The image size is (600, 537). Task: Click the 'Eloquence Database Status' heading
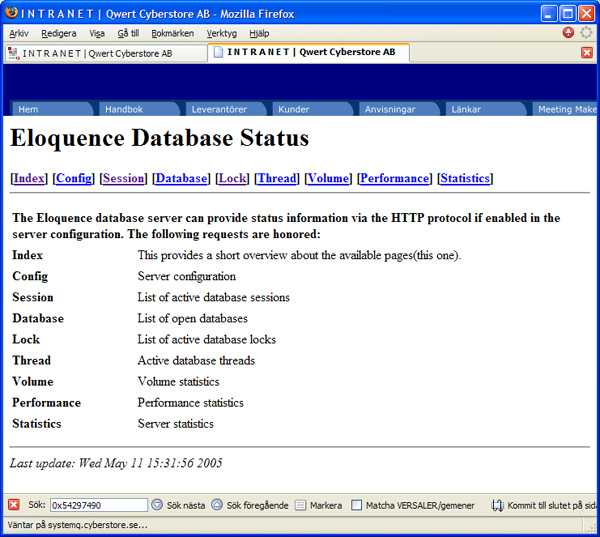click(x=160, y=138)
